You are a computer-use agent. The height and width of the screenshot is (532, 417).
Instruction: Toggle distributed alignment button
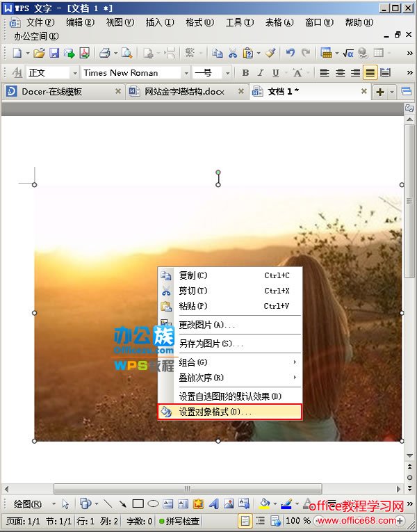pos(386,72)
